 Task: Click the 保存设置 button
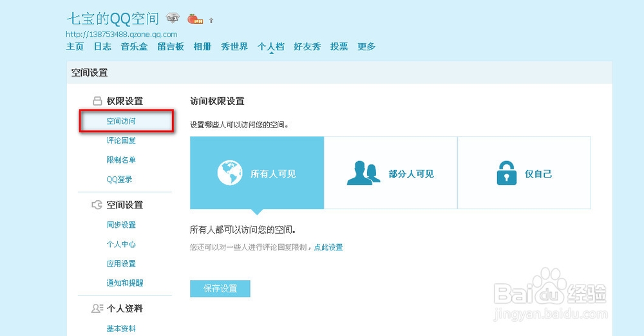click(x=220, y=289)
